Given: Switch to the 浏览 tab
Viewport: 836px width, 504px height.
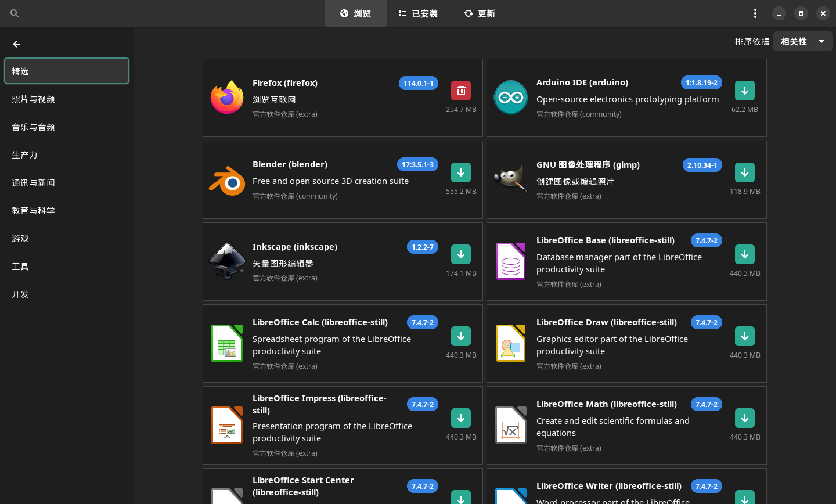Looking at the screenshot, I should [x=355, y=13].
